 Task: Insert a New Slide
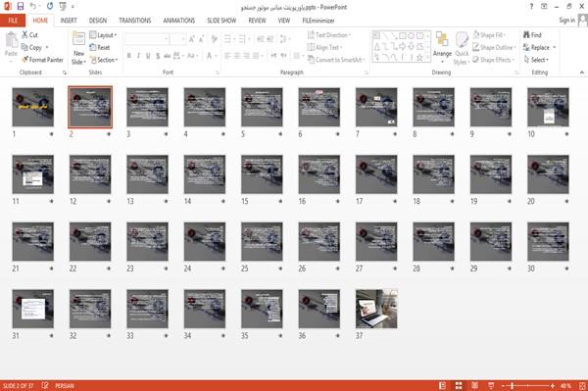click(78, 48)
